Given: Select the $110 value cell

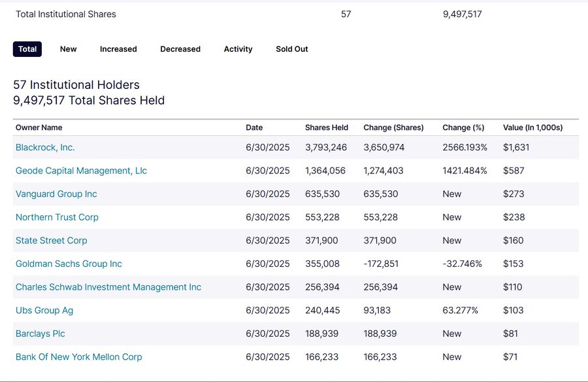Looking at the screenshot, I should coord(512,287).
